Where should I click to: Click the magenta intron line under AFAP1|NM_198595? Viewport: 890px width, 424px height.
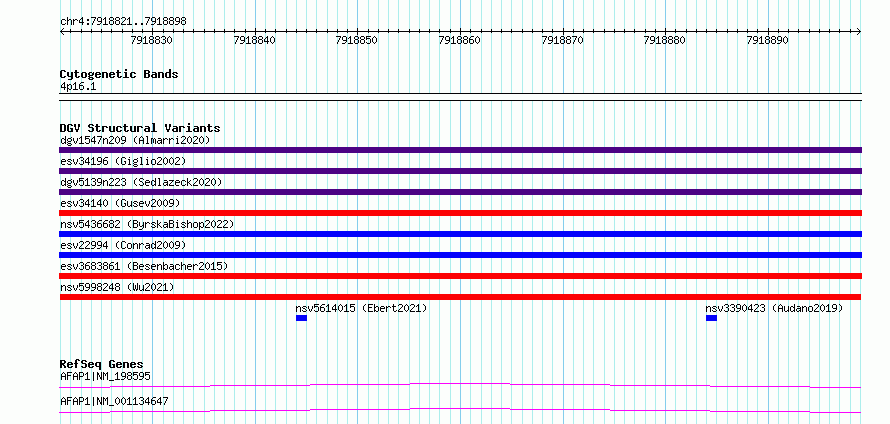tap(460, 385)
